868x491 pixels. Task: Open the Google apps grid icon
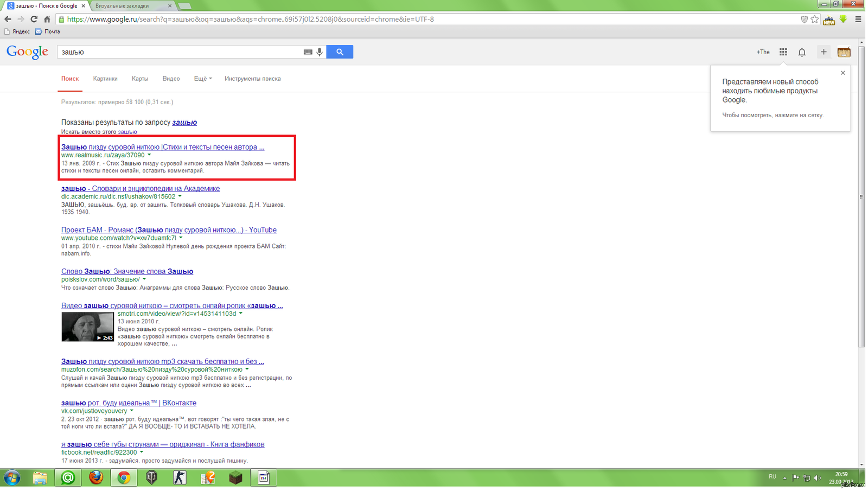coord(783,52)
